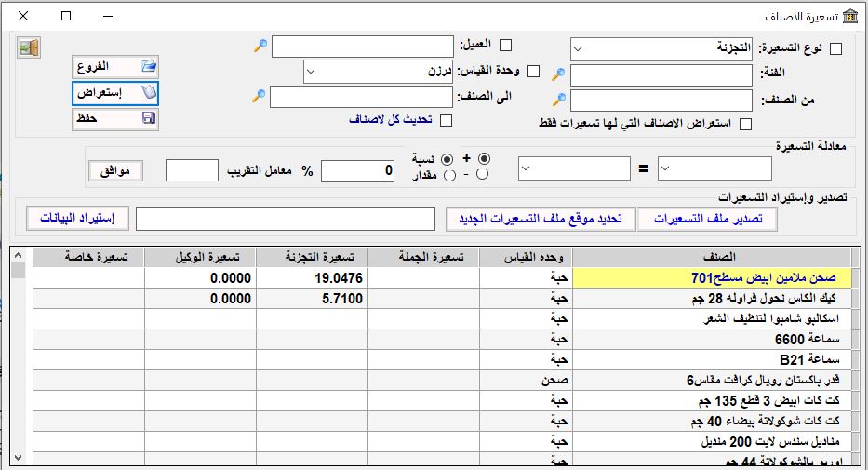Click the تسعيرة التجزئة column header
Screen dimensions: 868x470
[312, 257]
